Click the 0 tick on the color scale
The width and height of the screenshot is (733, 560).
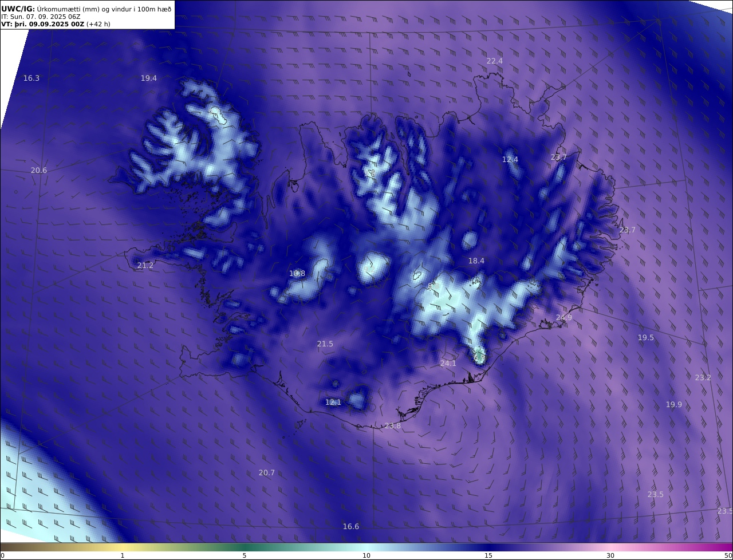pyautogui.click(x=2, y=555)
